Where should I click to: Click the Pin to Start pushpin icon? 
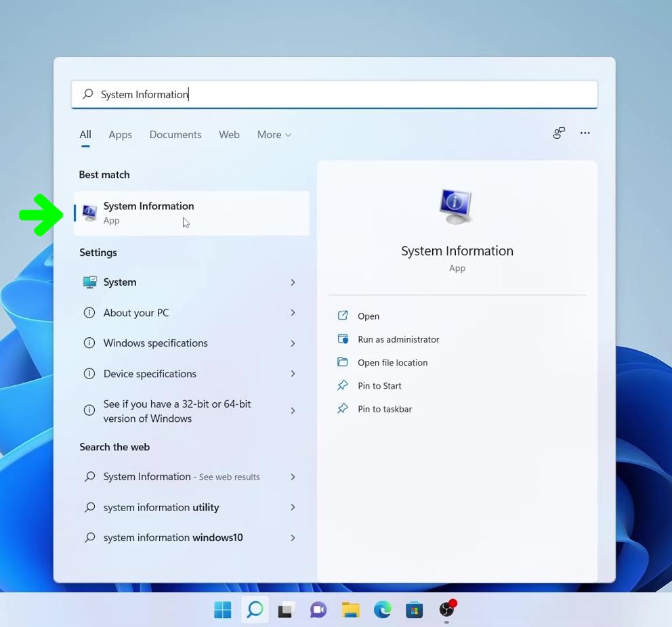coord(343,385)
